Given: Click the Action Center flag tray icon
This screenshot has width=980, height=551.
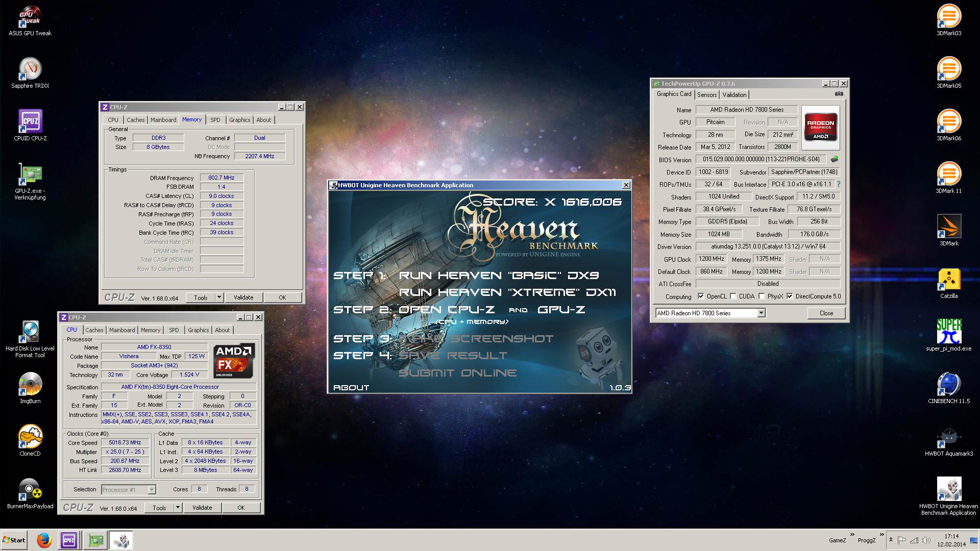Looking at the screenshot, I should pyautogui.click(x=902, y=540).
